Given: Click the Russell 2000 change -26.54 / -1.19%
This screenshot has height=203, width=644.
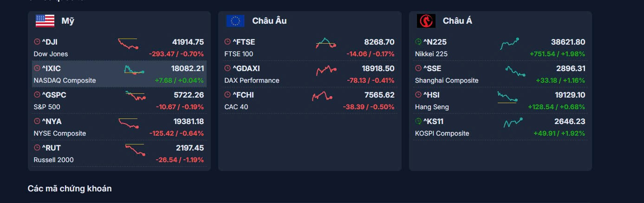Looking at the screenshot, I should click(180, 160).
